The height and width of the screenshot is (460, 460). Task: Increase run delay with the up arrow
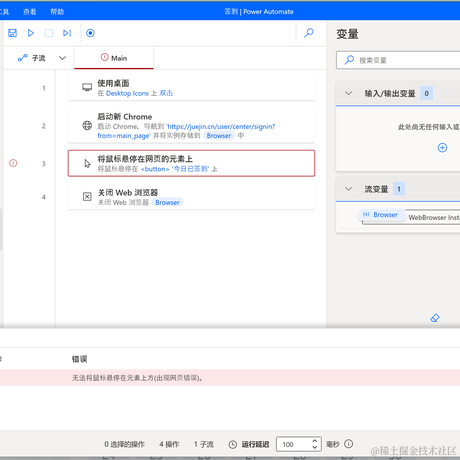[x=315, y=441]
